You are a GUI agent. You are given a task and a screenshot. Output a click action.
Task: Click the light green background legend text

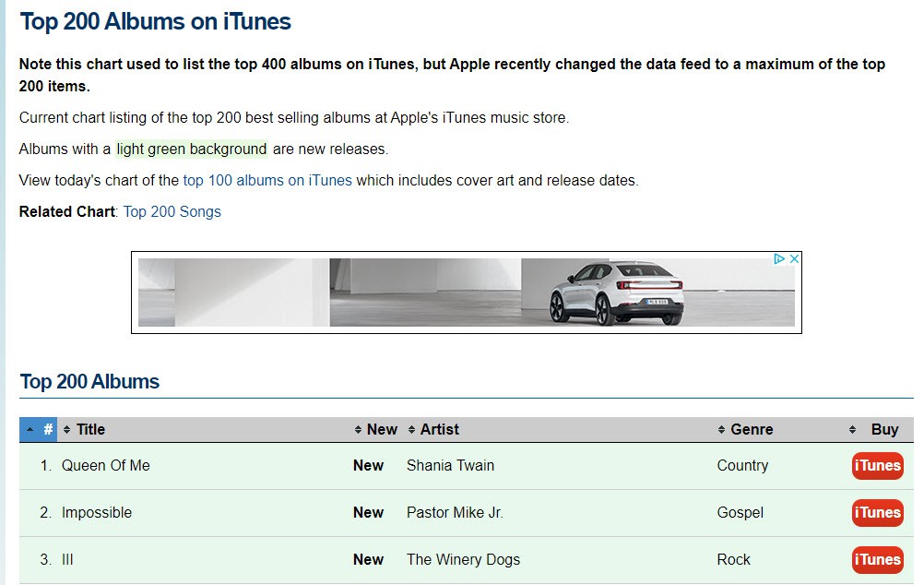[x=192, y=149]
